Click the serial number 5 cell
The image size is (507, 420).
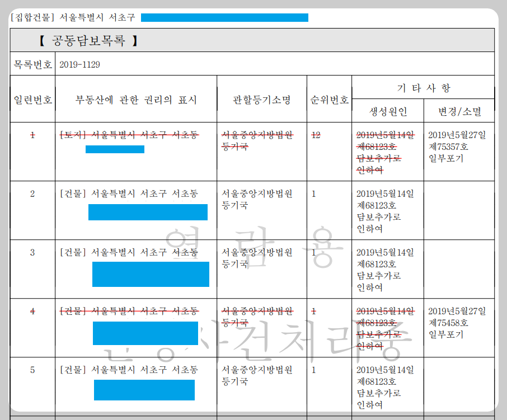point(32,369)
